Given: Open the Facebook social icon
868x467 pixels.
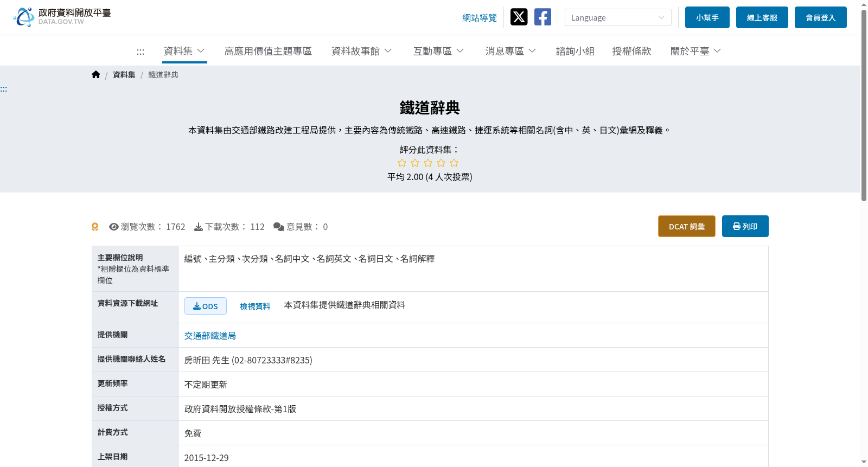Looking at the screenshot, I should 542,17.
